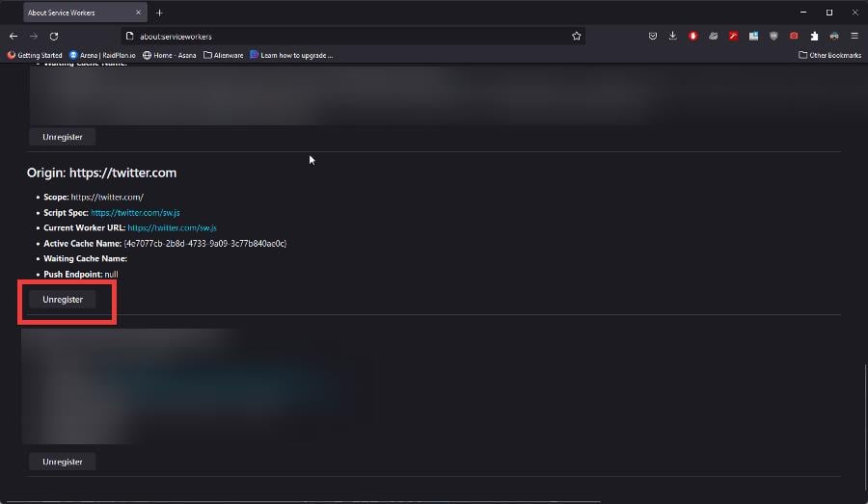
Task: Open the Pocket save icon
Action: pyautogui.click(x=653, y=36)
